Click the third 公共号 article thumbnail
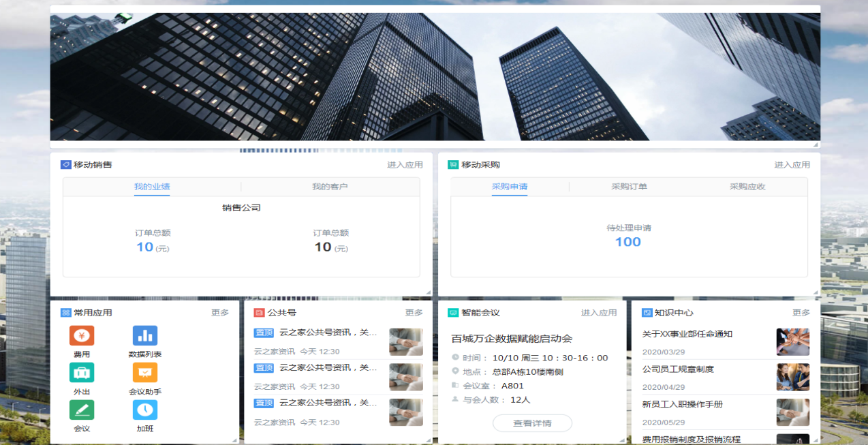This screenshot has height=445, width=868. click(x=406, y=412)
